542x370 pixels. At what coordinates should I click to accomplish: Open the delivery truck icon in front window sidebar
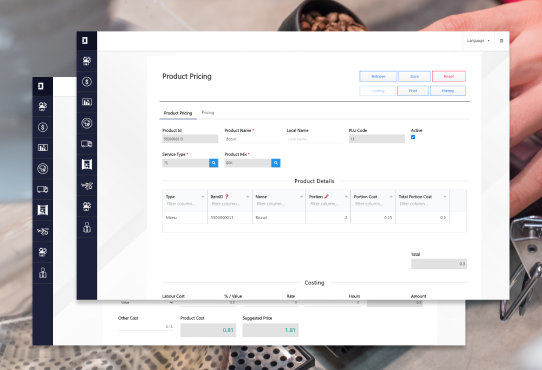click(x=87, y=144)
